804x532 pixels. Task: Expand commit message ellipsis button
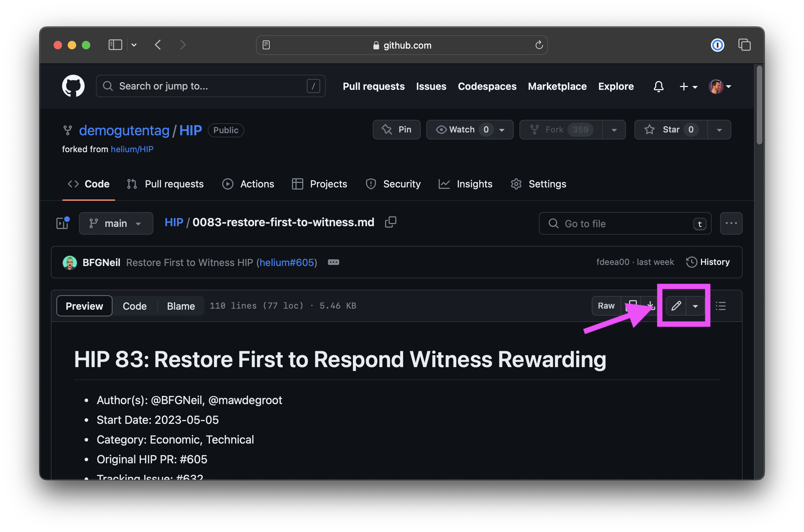[333, 262]
